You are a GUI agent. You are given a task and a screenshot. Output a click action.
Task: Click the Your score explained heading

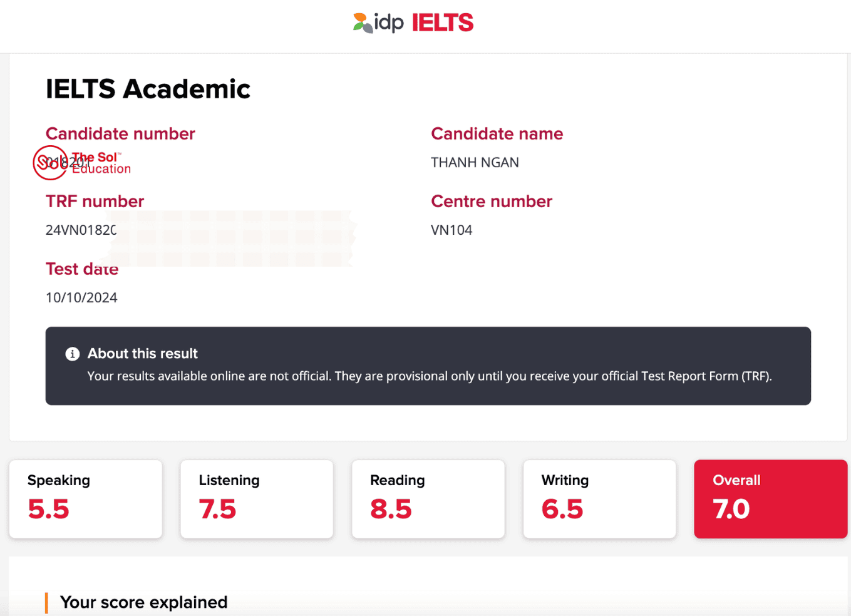tap(143, 602)
